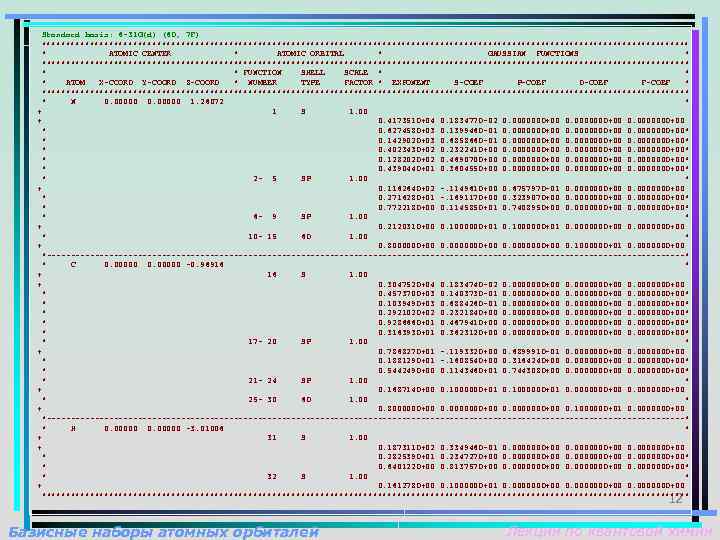Image resolution: width=720 pixels, height=540 pixels.
Task: Click exponent '0.161278D+00'
Action: (406, 486)
